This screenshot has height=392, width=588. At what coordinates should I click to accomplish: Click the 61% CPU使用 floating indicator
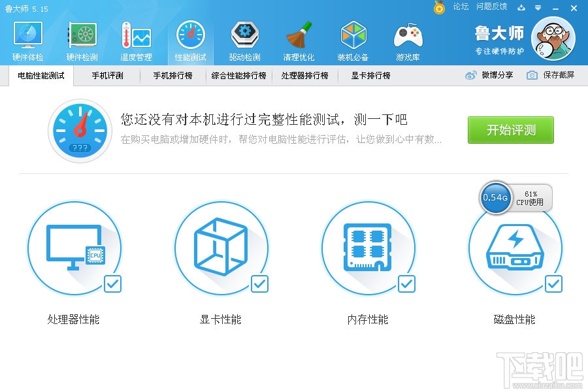[x=529, y=198]
